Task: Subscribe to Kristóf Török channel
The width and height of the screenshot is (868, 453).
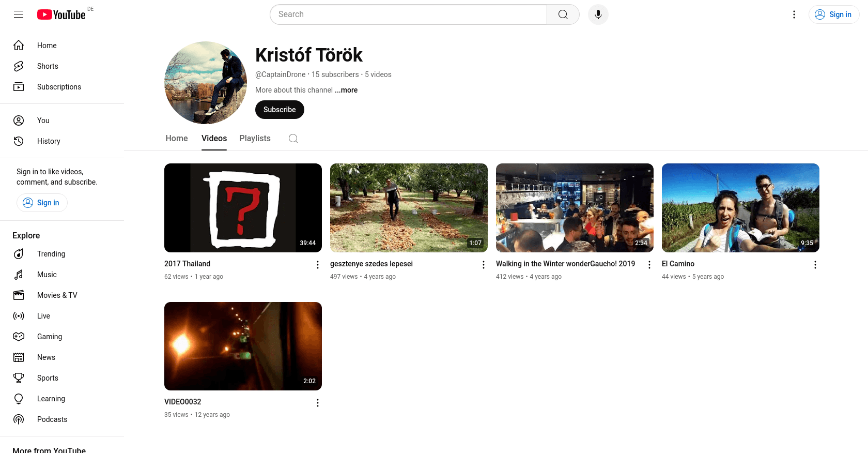Action: coord(280,110)
